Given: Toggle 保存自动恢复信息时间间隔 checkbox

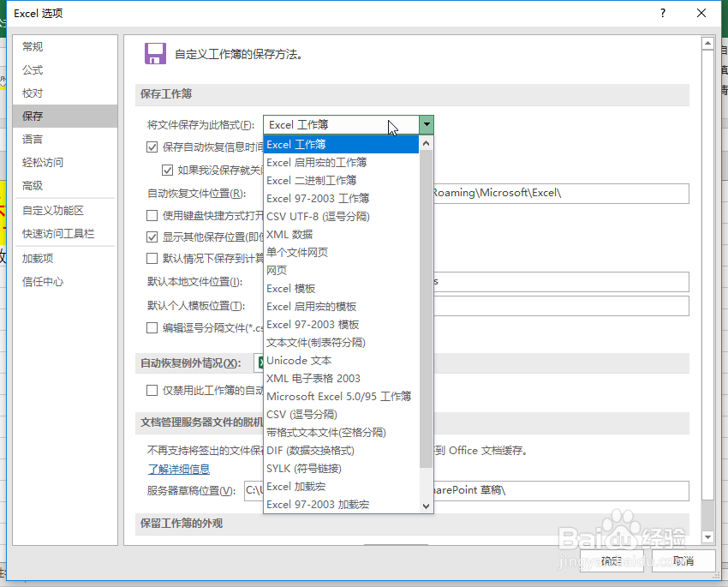Looking at the screenshot, I should coord(152,147).
